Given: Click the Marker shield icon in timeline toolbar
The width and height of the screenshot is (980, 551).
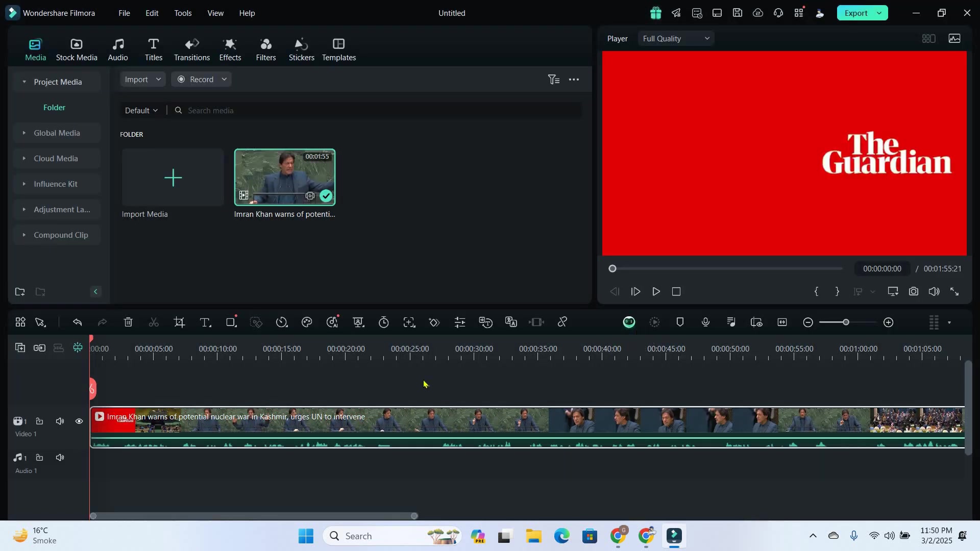Looking at the screenshot, I should [x=680, y=322].
